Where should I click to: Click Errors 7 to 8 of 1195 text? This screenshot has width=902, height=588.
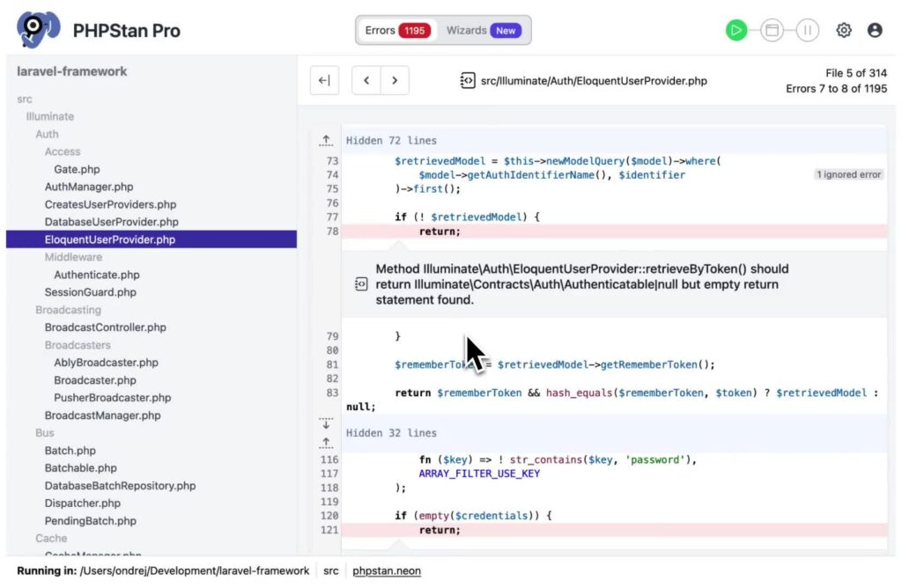[837, 89]
